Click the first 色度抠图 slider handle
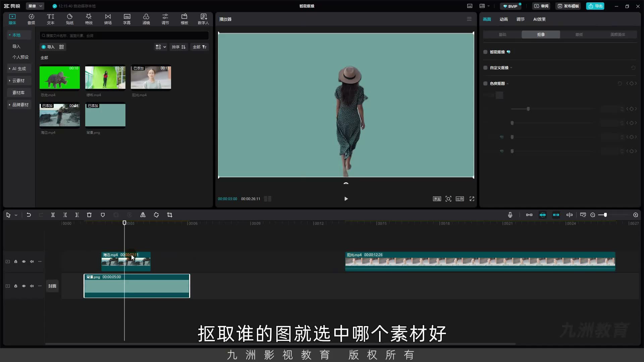Viewport: 644px width, 362px height. pyautogui.click(x=528, y=109)
